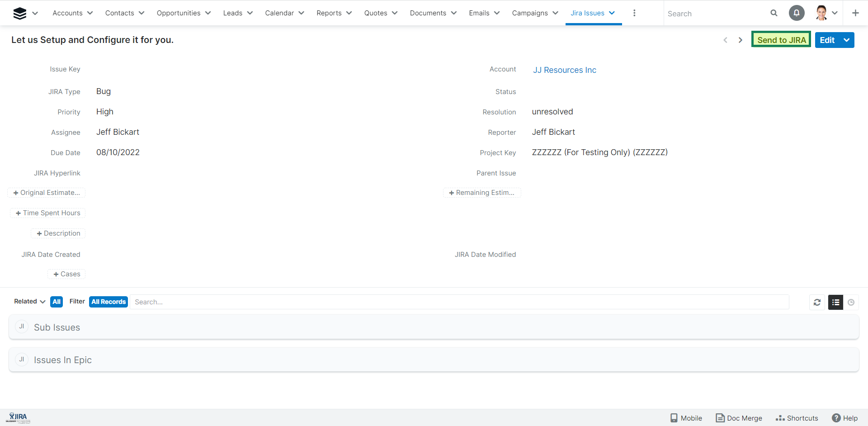This screenshot has height=426, width=868.
Task: Expand the Edit button dropdown arrow
Action: 847,40
